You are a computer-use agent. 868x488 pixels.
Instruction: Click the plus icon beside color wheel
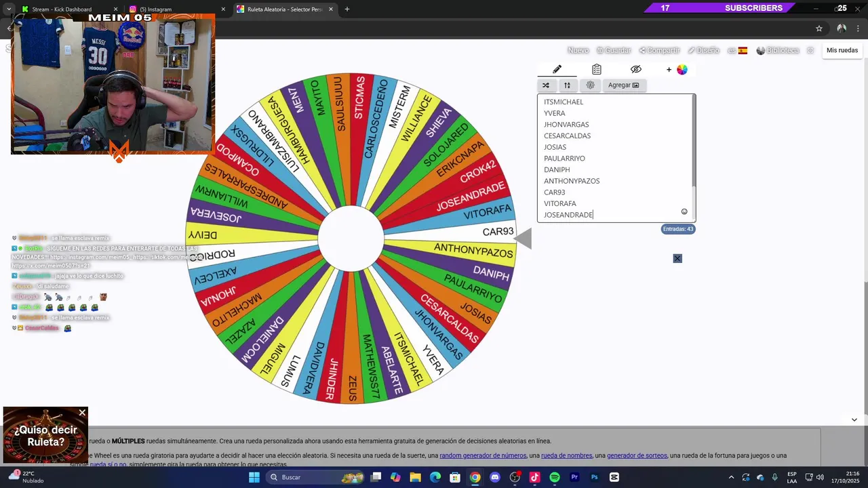point(669,70)
